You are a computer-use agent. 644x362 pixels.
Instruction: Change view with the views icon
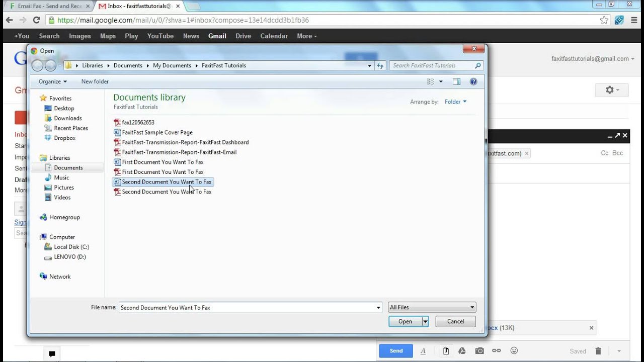pyautogui.click(x=431, y=81)
